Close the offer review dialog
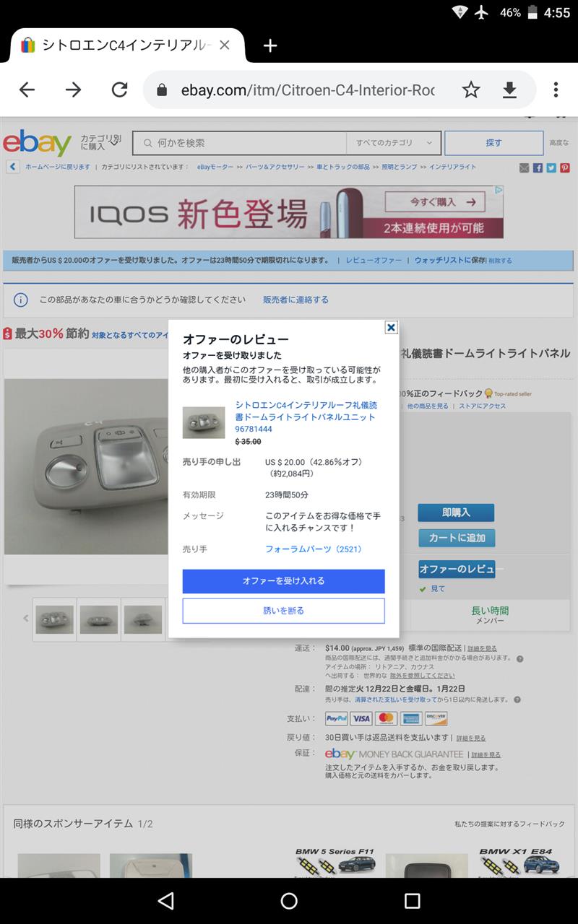 (391, 327)
